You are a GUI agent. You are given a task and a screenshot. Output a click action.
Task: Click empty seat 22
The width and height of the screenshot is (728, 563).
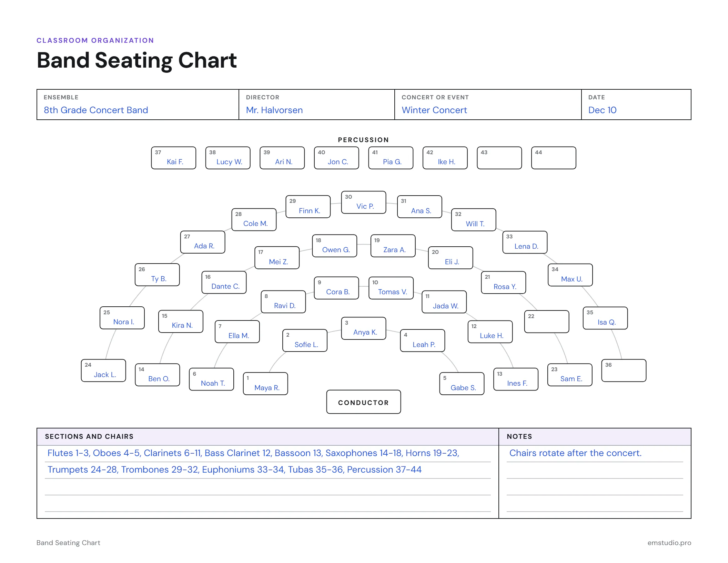[547, 322]
